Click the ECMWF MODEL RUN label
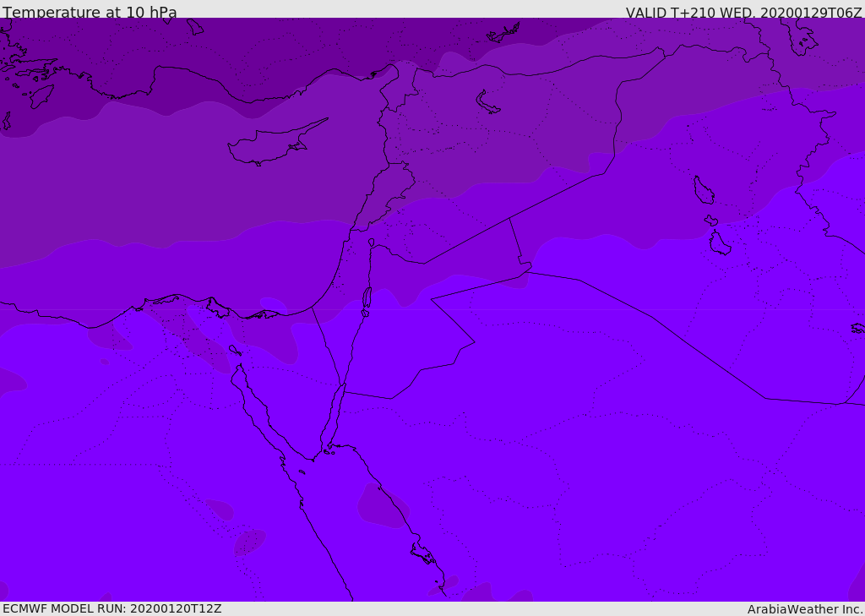The width and height of the screenshot is (865, 616). [x=112, y=608]
